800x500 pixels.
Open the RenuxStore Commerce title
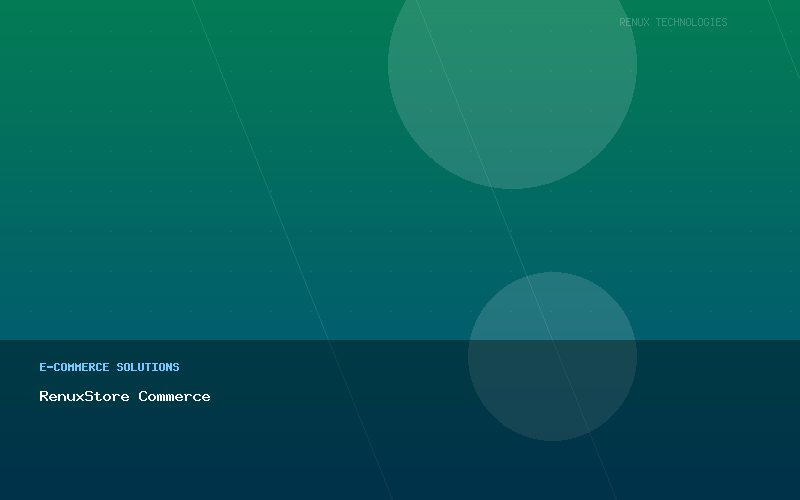[x=125, y=396]
